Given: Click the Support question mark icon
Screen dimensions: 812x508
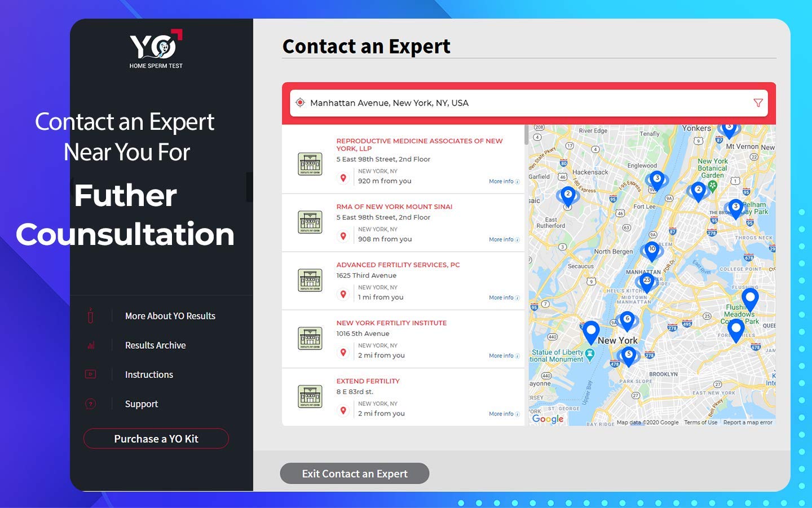Looking at the screenshot, I should pyautogui.click(x=90, y=404).
